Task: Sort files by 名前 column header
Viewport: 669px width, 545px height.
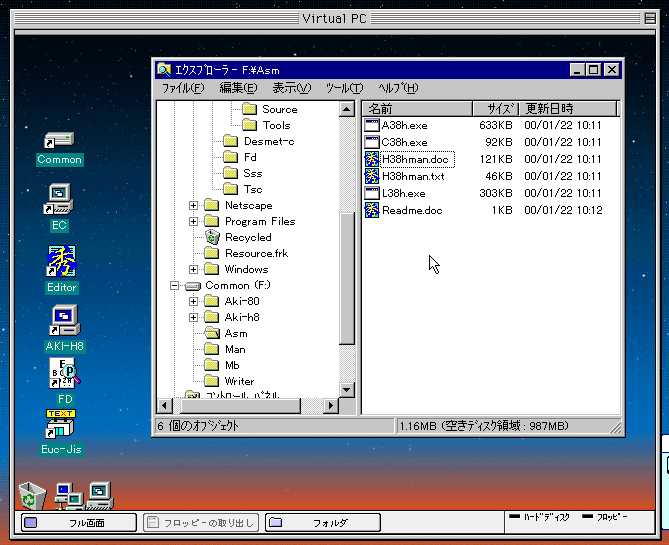Action: [x=417, y=108]
